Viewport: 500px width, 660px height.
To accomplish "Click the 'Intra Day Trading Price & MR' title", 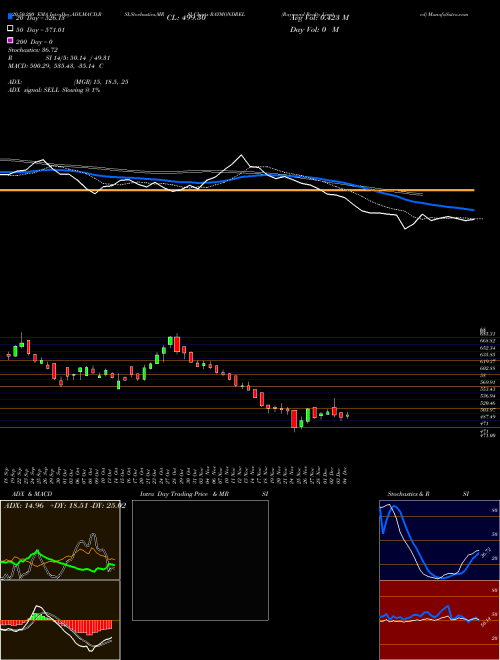I will [184, 494].
